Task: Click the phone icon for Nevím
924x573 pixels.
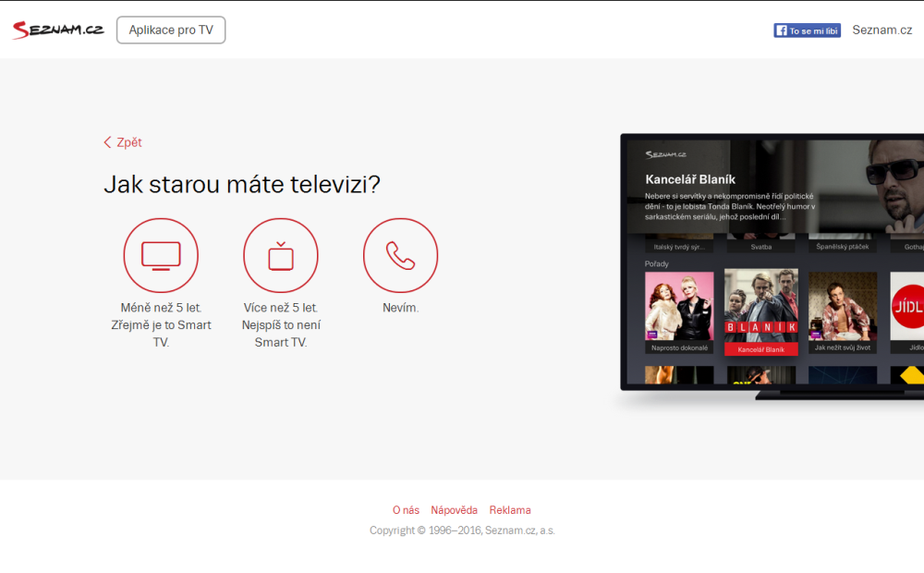Action: (x=400, y=255)
